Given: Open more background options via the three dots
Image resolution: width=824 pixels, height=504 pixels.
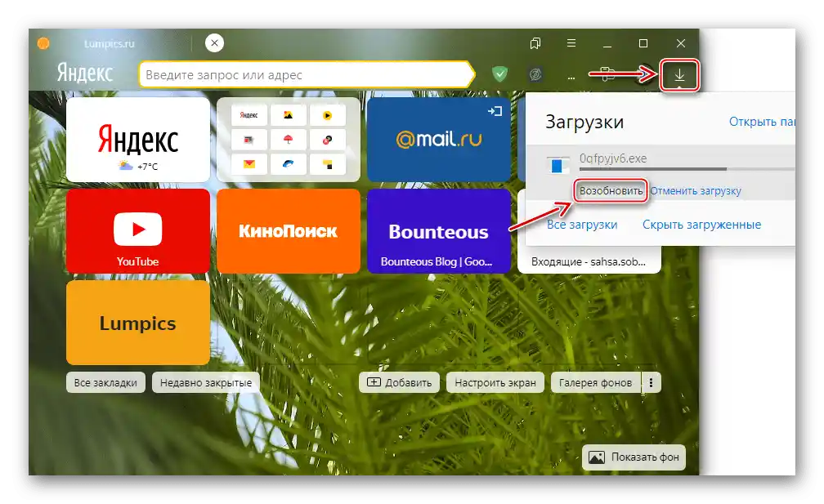Looking at the screenshot, I should (x=651, y=383).
